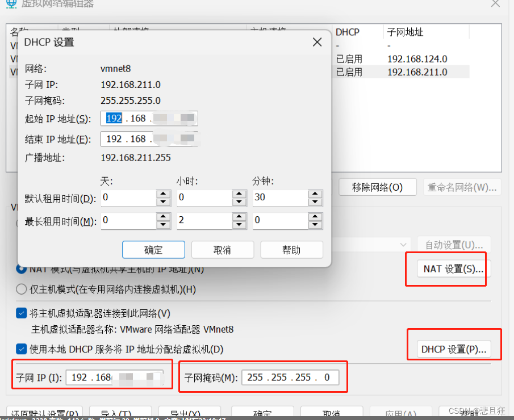Close the DHCP 设置 dialog
The width and height of the screenshot is (514, 420).
click(x=317, y=42)
